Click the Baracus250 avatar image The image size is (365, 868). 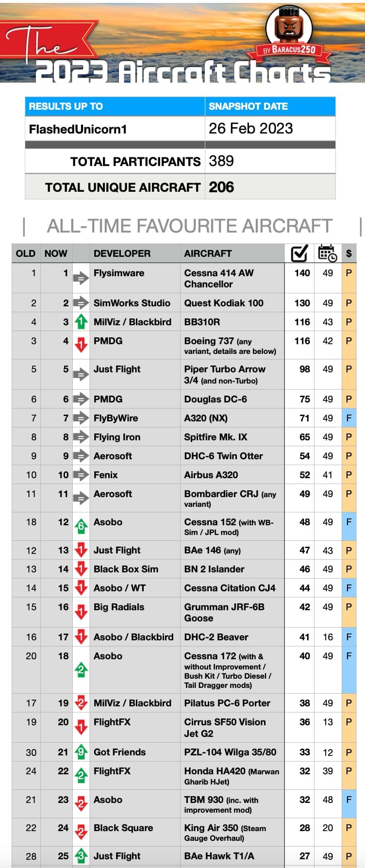[289, 26]
